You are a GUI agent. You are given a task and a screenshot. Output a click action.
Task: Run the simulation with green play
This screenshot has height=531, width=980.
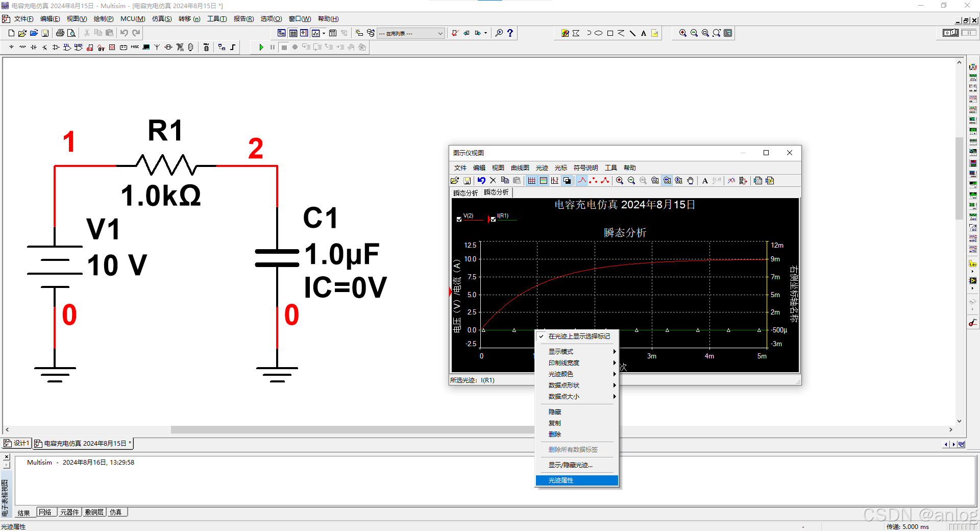tap(261, 47)
